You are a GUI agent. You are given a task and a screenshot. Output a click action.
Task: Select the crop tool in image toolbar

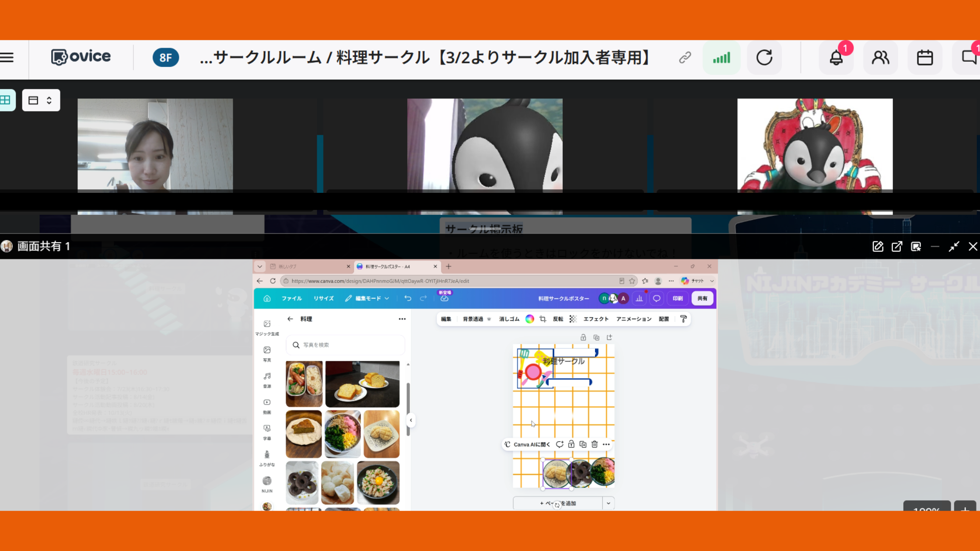543,319
